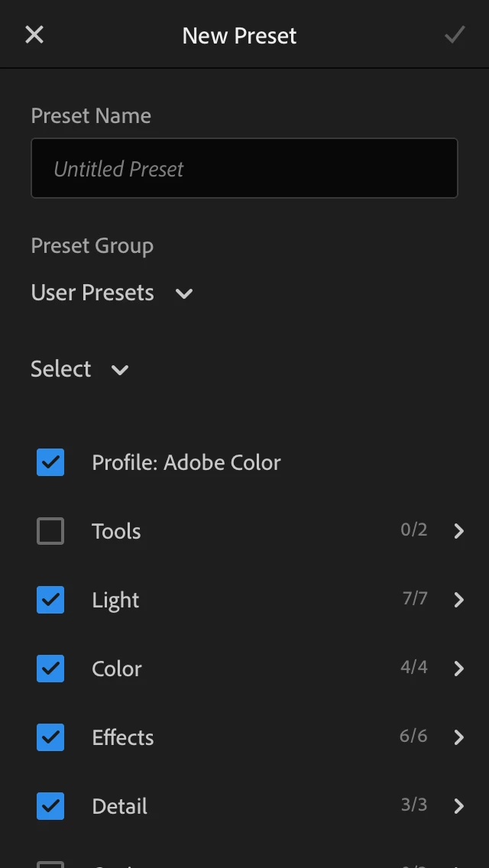This screenshot has width=489, height=868.
Task: Disable the Effects checkbox
Action: [x=50, y=737]
